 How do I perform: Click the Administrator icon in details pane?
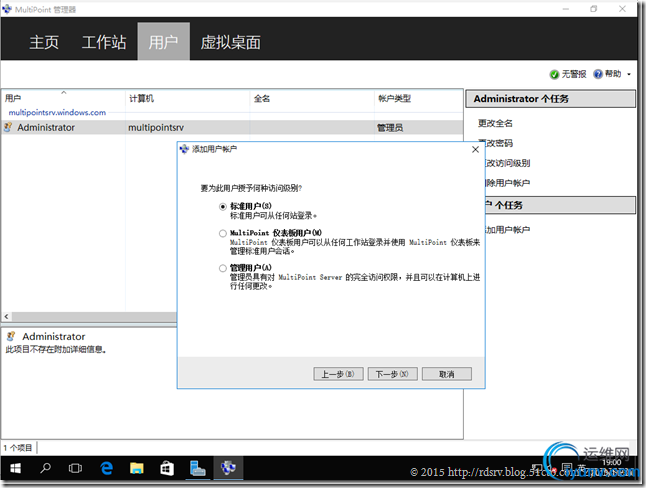coord(11,336)
